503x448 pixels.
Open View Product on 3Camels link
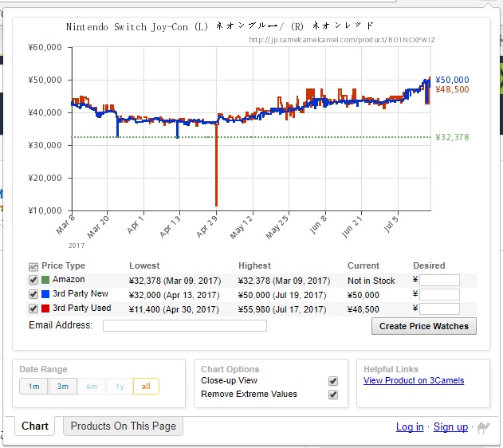[x=414, y=381]
